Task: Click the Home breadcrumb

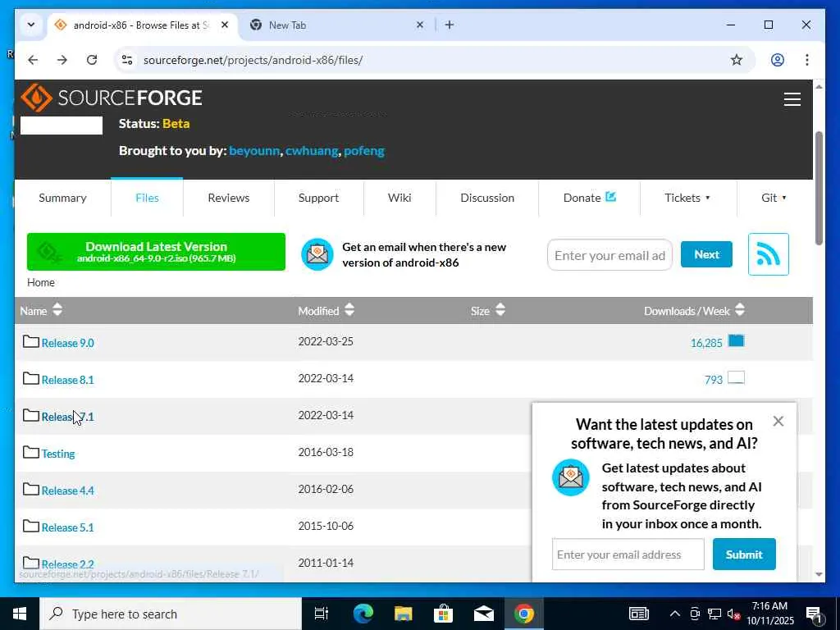Action: click(41, 282)
